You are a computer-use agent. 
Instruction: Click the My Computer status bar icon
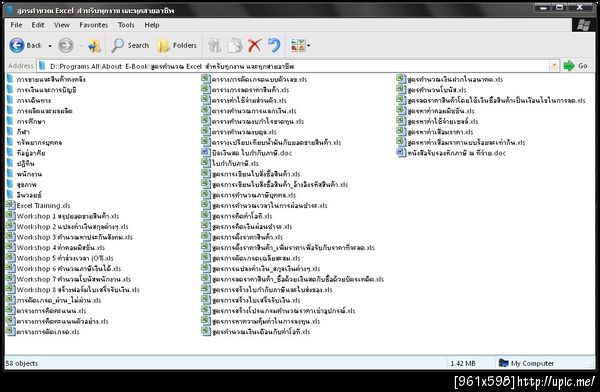point(504,363)
